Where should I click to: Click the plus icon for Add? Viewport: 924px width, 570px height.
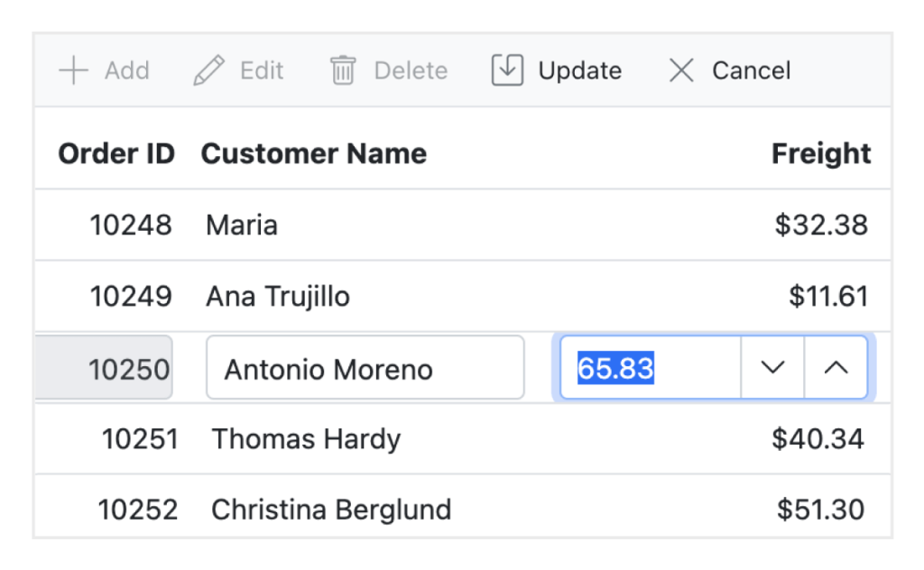(x=73, y=70)
